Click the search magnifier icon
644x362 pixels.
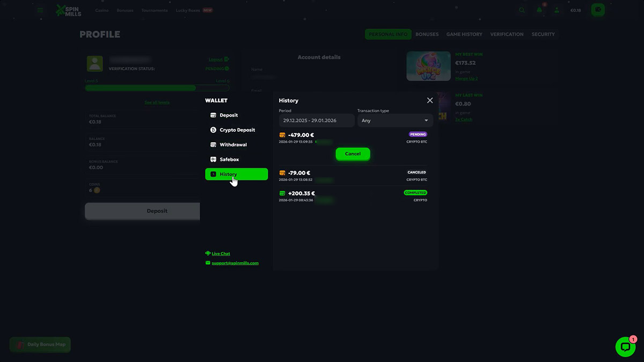(522, 10)
